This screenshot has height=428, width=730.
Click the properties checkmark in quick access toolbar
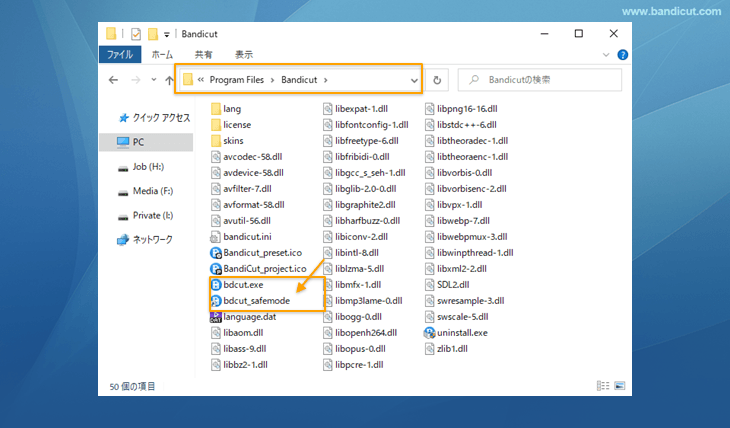point(135,34)
